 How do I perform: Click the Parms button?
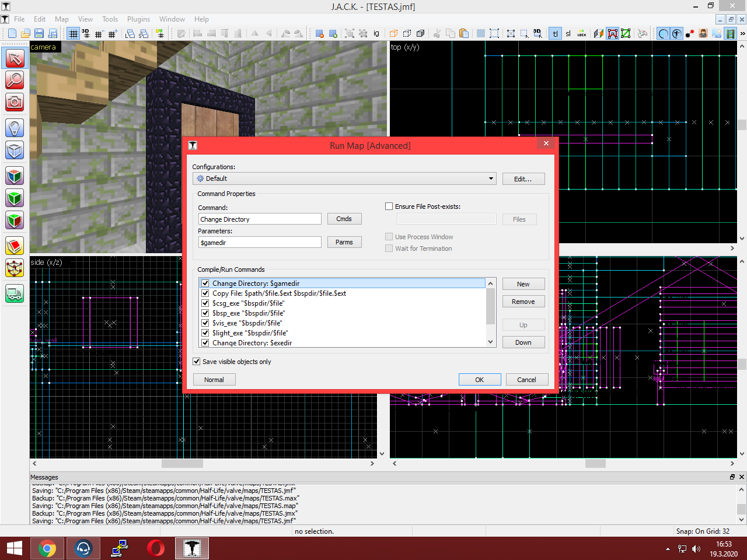tap(344, 242)
